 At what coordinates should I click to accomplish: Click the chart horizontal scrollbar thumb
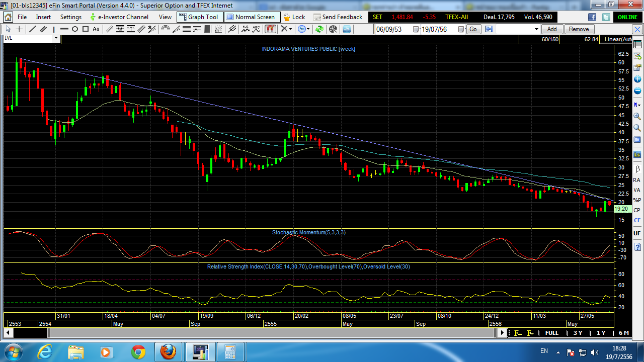pyautogui.click(x=272, y=333)
